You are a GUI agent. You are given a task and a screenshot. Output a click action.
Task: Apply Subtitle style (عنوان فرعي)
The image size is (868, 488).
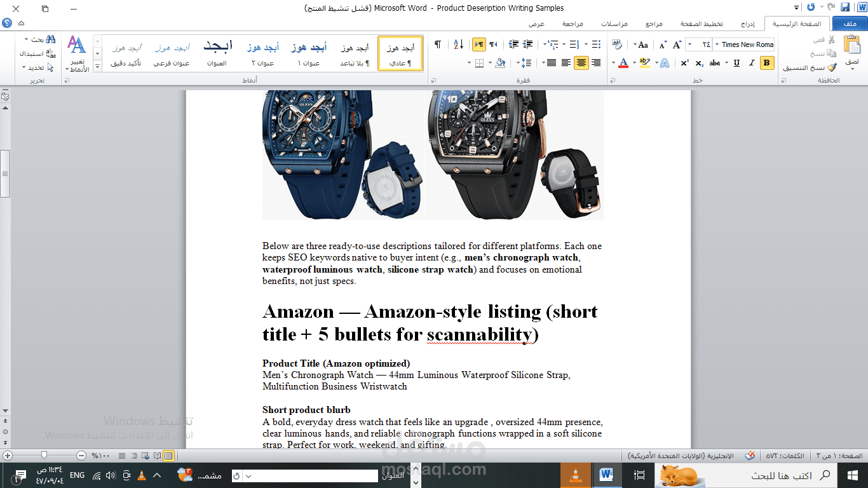(x=171, y=53)
